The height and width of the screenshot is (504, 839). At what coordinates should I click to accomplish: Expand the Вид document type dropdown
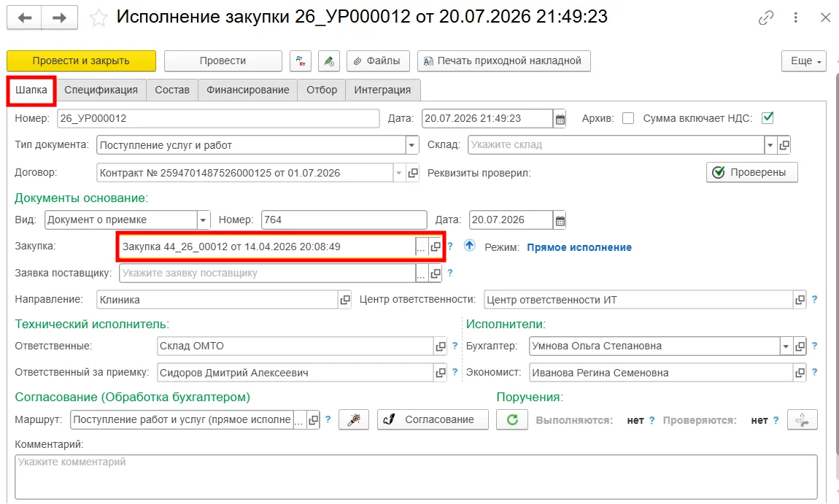(204, 220)
